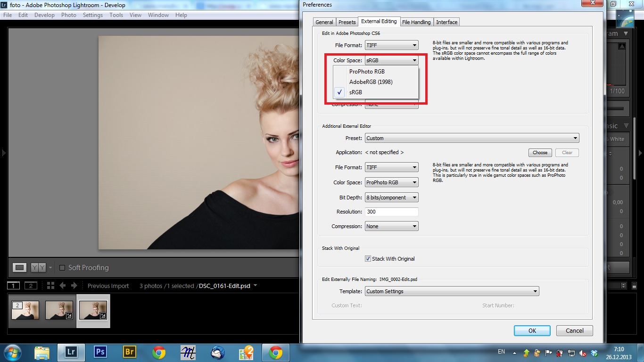
Task: Select the External Editing tab
Action: (x=379, y=21)
